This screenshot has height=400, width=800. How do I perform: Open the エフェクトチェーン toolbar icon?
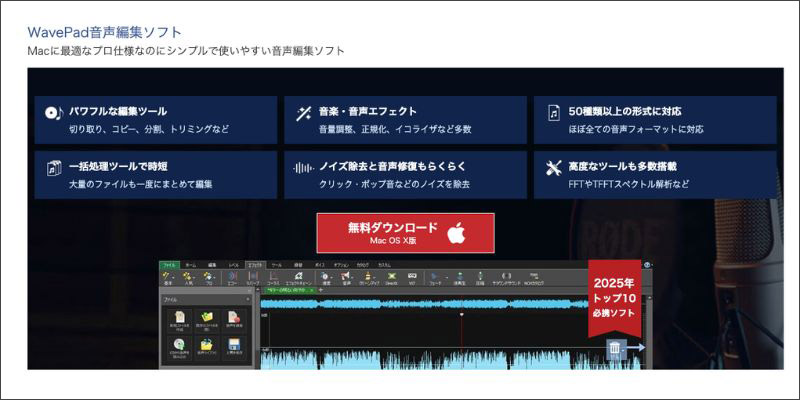click(298, 278)
